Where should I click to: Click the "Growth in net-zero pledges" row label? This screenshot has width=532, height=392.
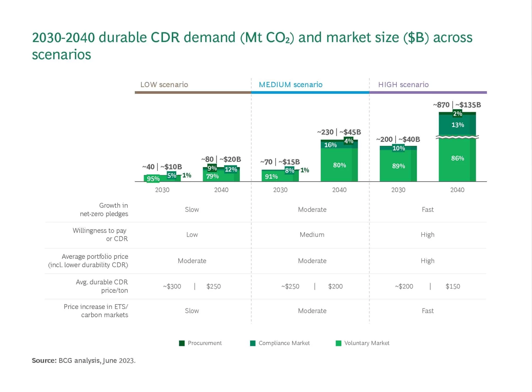[104, 210]
